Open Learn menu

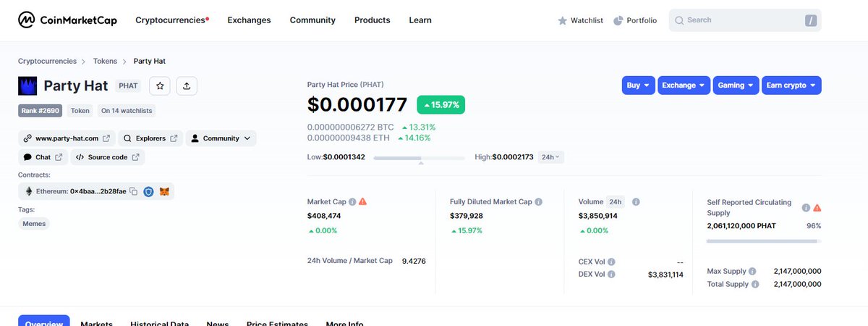pos(420,20)
